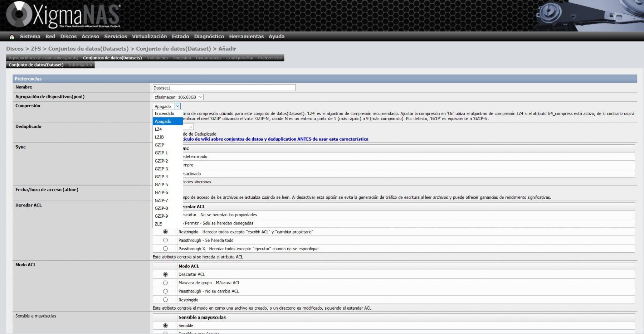The height and width of the screenshot is (334, 644).
Task: Click the XigmaNAS logo
Action: (63, 15)
